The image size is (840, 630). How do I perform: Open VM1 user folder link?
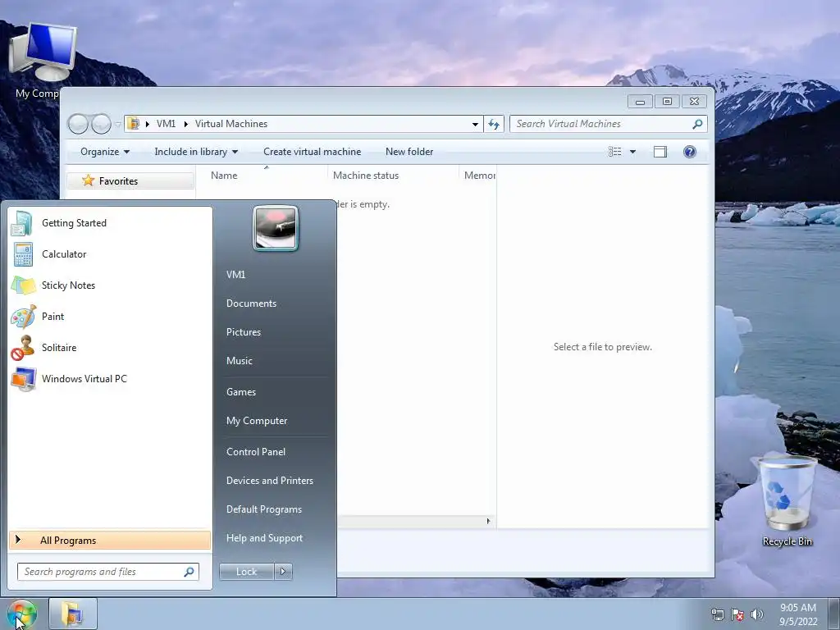point(235,274)
